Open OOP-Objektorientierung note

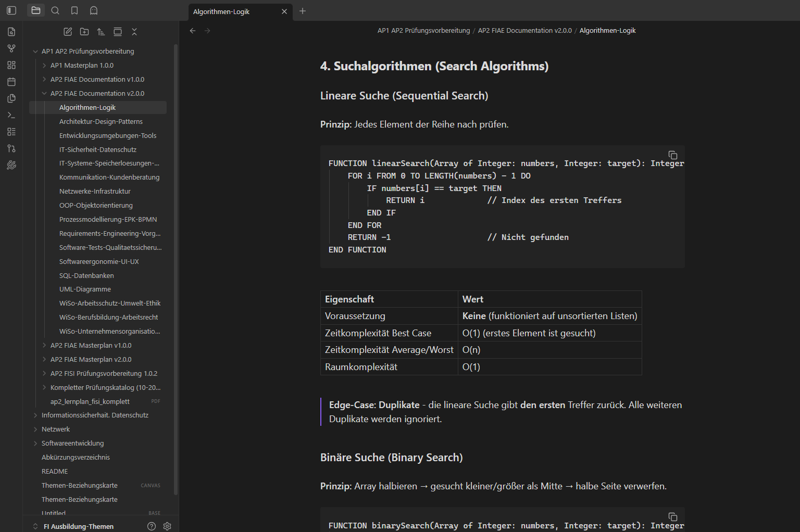coord(96,205)
